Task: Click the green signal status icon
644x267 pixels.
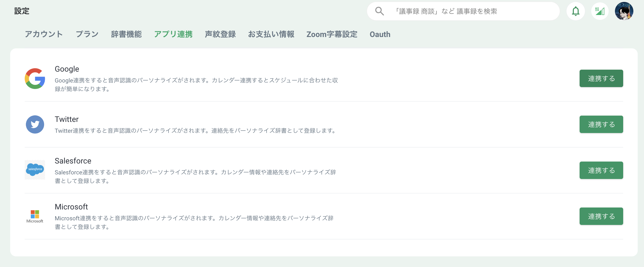Action: 600,11
